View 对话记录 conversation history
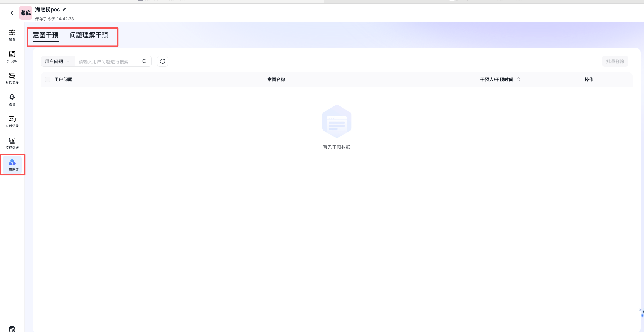Screen dimensions: 644x332 point(12,121)
